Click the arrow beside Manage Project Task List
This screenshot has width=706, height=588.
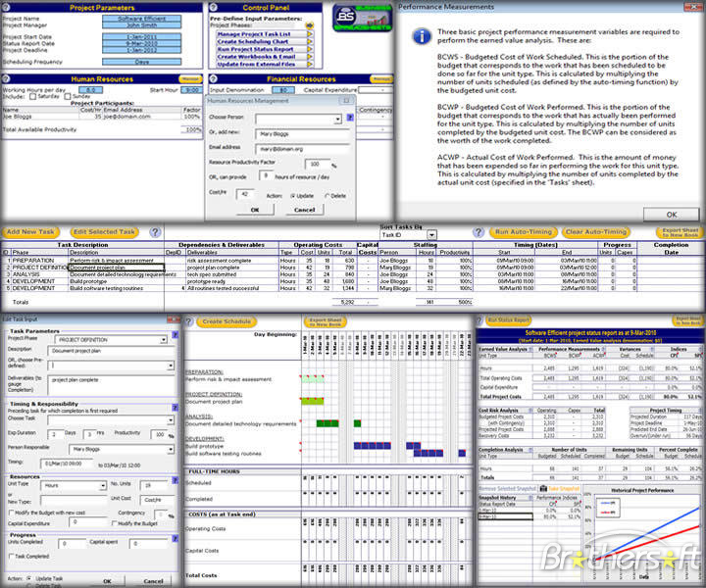(309, 34)
